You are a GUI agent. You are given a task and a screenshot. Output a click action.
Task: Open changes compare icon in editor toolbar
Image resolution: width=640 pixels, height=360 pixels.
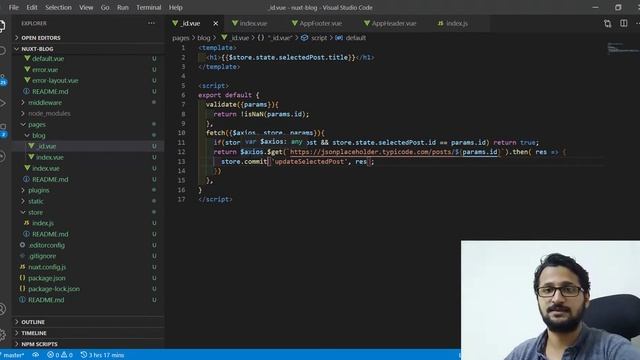click(x=607, y=24)
